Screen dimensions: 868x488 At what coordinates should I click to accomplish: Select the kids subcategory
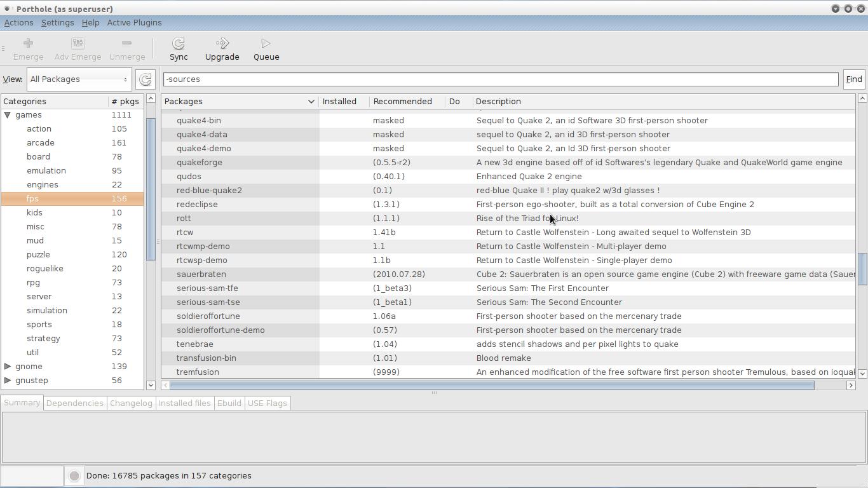pyautogui.click(x=72, y=213)
